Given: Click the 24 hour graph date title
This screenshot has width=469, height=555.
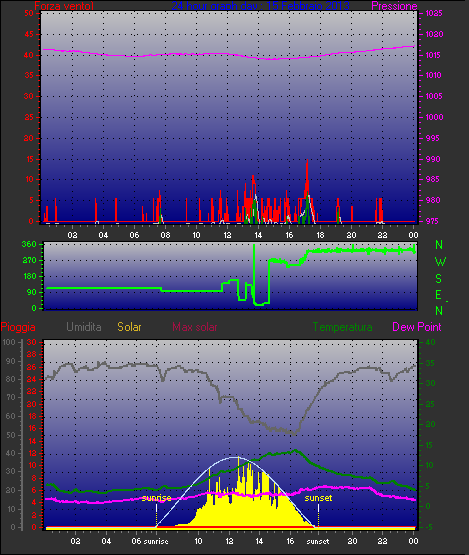Looking at the screenshot, I should (261, 6).
